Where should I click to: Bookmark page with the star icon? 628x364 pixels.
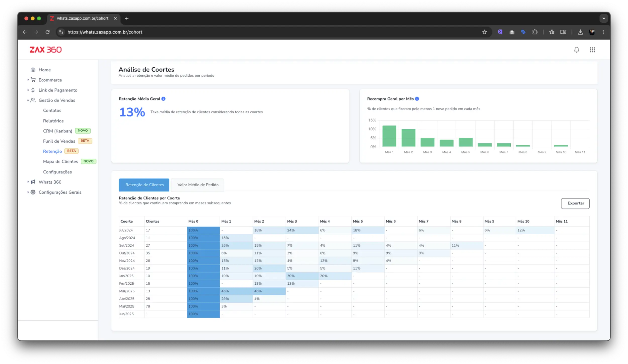point(485,32)
